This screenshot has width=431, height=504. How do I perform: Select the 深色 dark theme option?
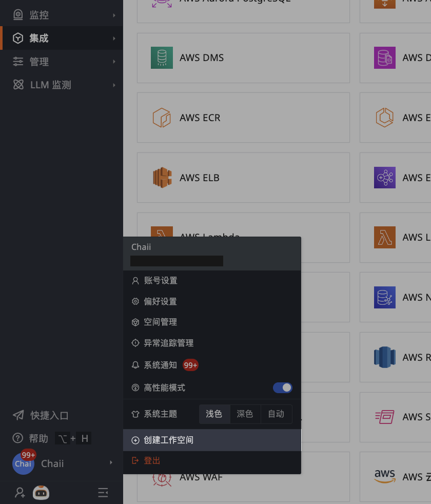pos(245,414)
